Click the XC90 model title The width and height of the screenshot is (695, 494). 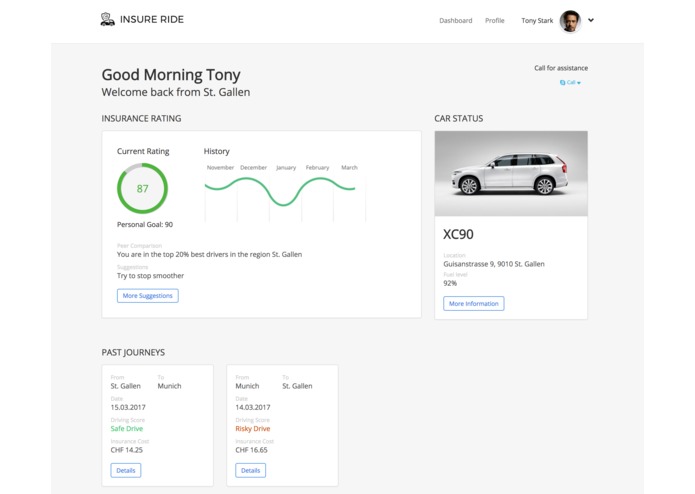pyautogui.click(x=458, y=234)
